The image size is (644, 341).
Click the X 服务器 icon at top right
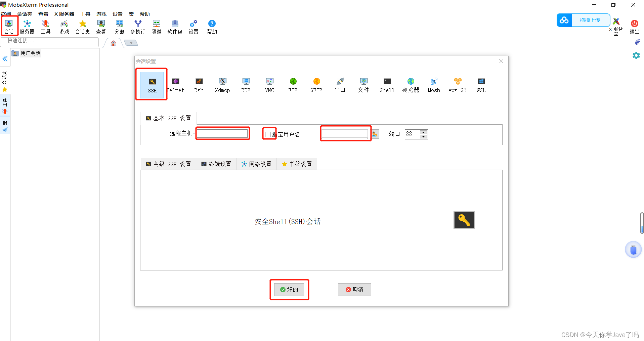click(616, 26)
